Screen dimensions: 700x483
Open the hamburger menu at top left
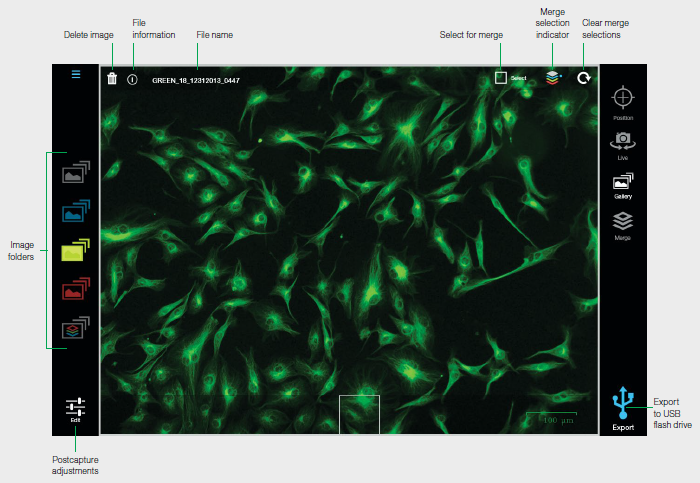click(75, 73)
